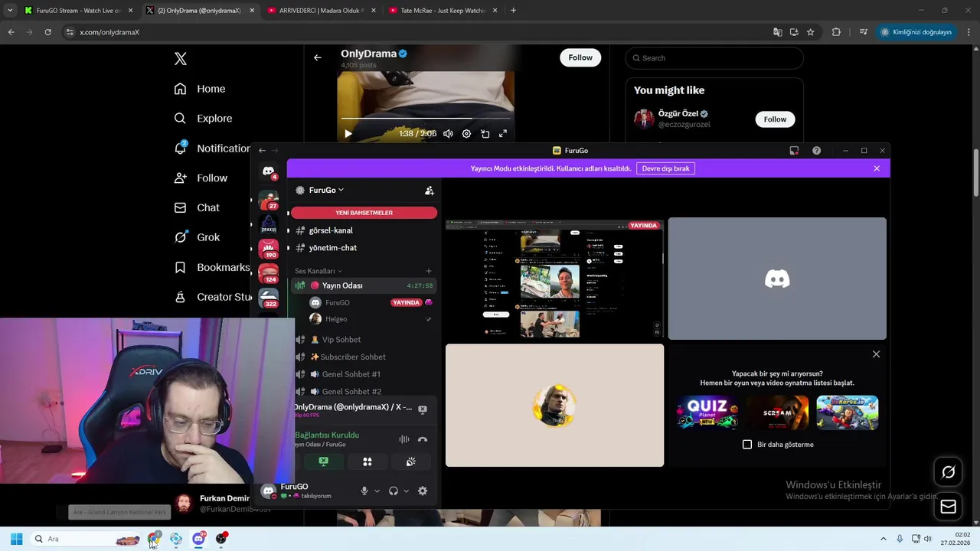Follow the OnlyDrama account
The width and height of the screenshot is (980, 551).
(x=580, y=57)
